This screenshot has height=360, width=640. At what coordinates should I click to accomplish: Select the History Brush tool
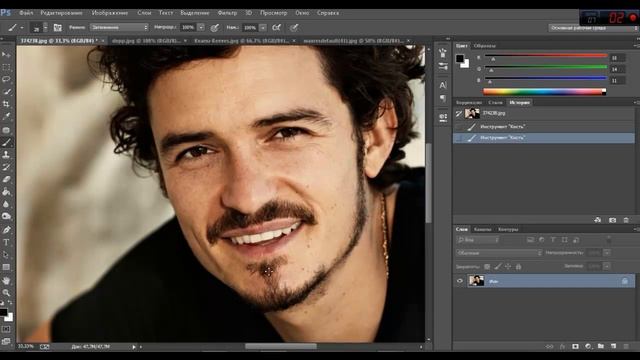tap(6, 167)
